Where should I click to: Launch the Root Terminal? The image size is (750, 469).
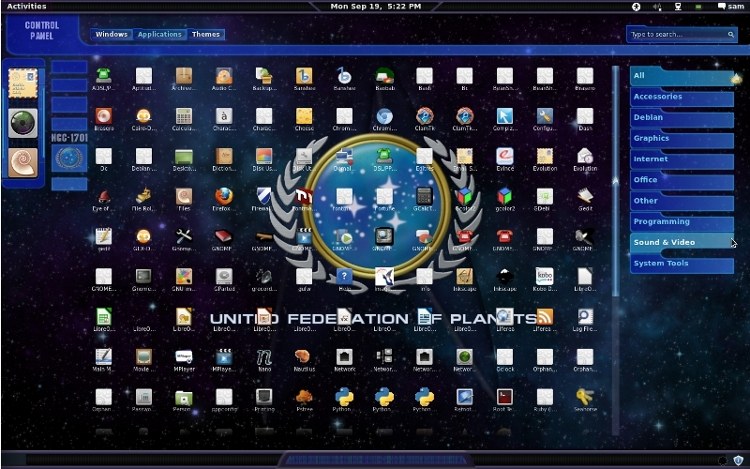click(x=505, y=397)
